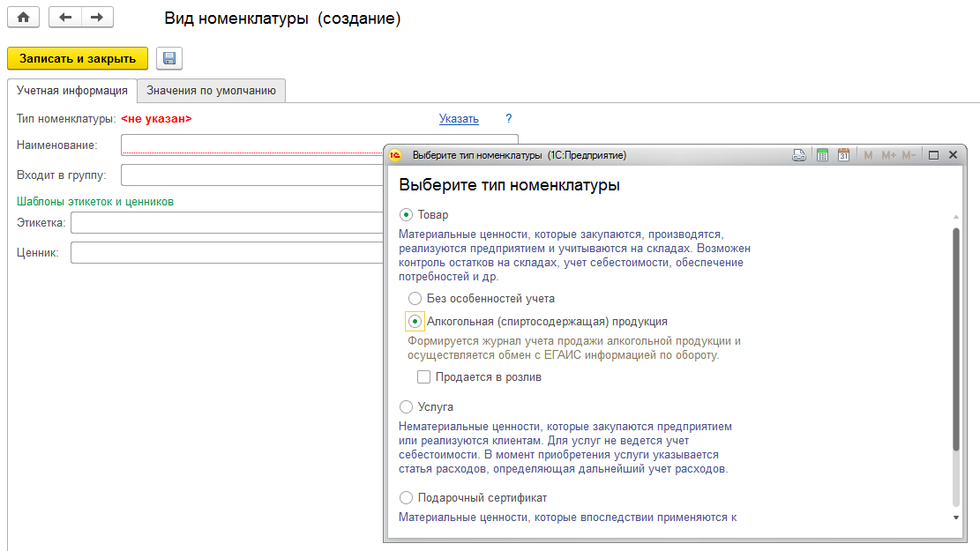Go back with the left arrow
Image resolution: width=980 pixels, height=551 pixels.
tap(65, 18)
